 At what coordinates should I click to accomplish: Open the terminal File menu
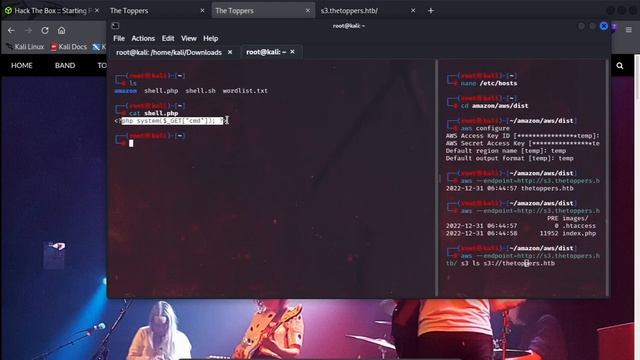(x=119, y=38)
